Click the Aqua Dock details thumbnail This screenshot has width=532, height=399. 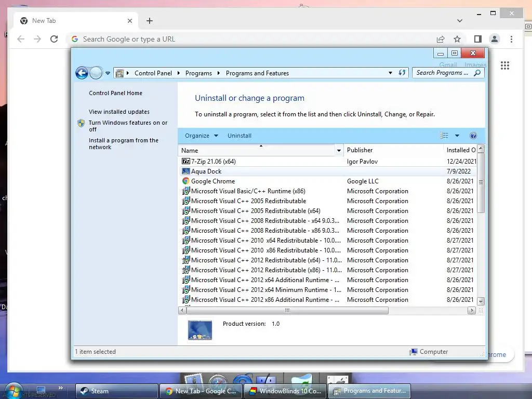point(200,330)
